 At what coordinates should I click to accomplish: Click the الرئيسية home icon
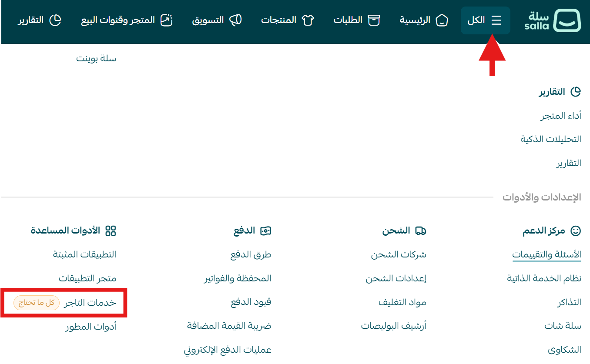coord(442,20)
